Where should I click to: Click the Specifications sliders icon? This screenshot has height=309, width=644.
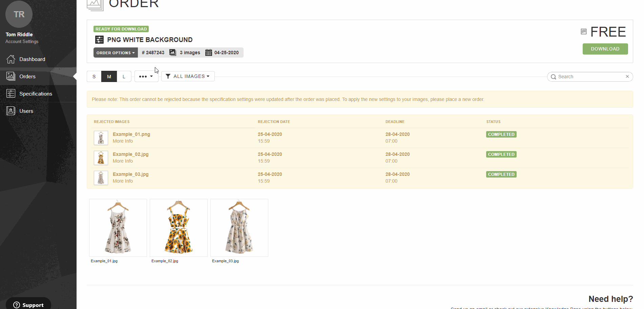(x=11, y=94)
